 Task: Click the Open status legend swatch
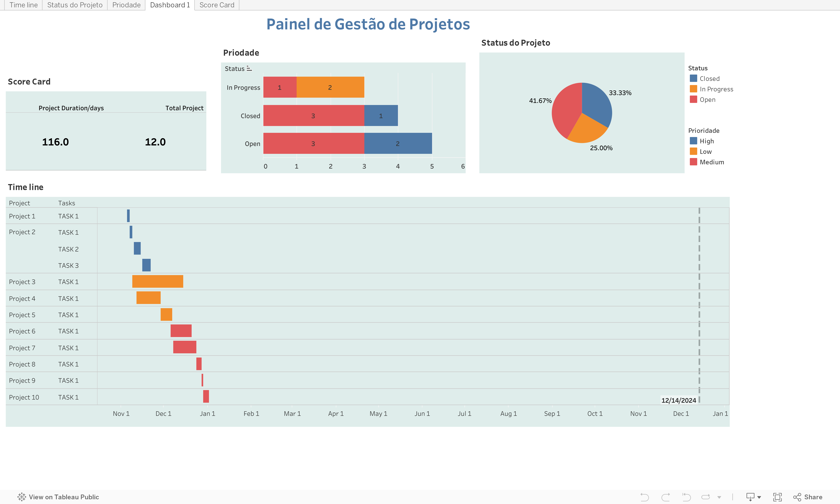tap(693, 100)
